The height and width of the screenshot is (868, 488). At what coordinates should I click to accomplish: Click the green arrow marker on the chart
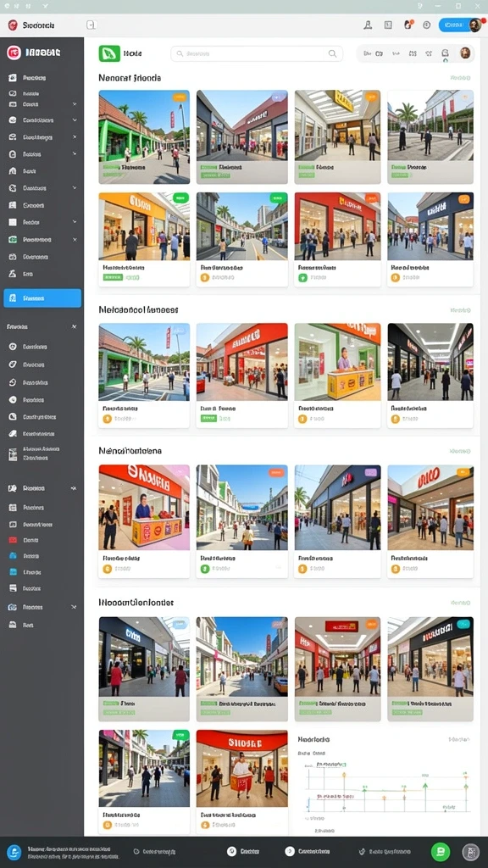(x=425, y=786)
